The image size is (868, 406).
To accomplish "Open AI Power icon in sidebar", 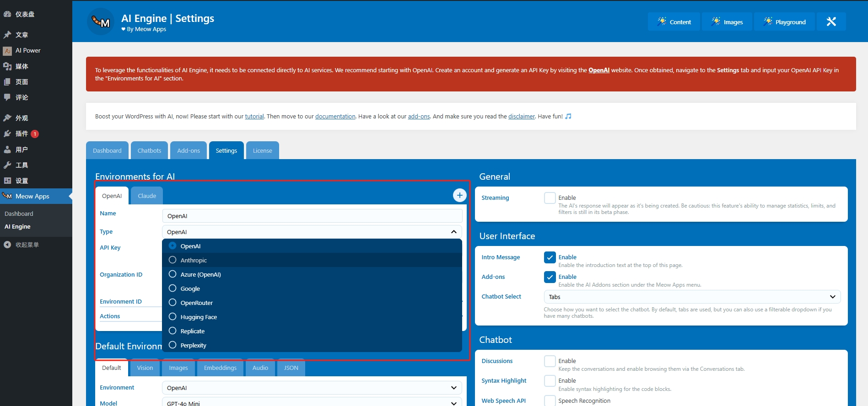I will [7, 51].
